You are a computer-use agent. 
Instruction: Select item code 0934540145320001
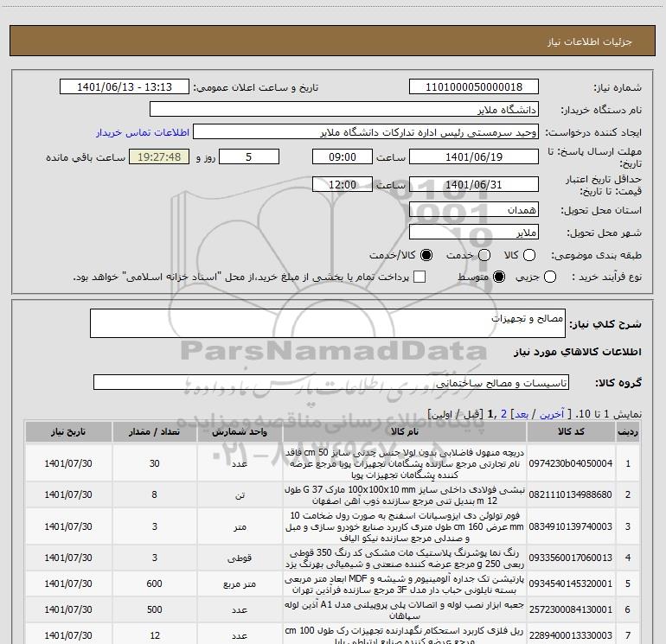[x=571, y=583]
